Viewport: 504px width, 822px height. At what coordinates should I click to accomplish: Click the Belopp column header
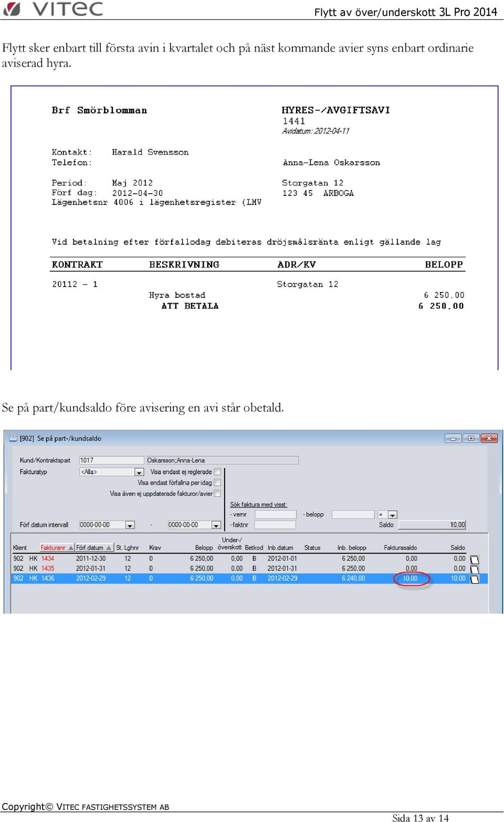coord(204,548)
